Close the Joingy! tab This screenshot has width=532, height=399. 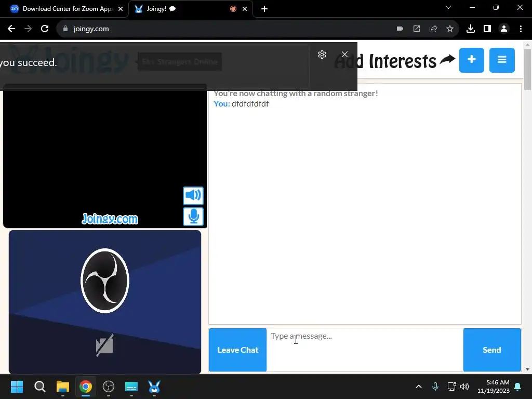click(245, 9)
